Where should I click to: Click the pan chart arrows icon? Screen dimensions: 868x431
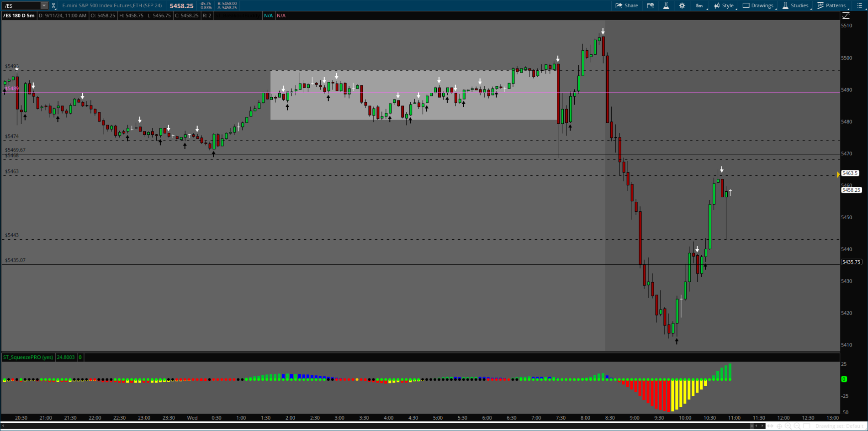pos(771,426)
